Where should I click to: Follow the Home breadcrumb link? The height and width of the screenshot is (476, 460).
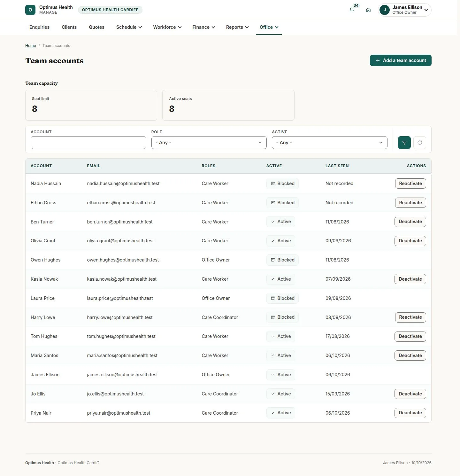[31, 46]
